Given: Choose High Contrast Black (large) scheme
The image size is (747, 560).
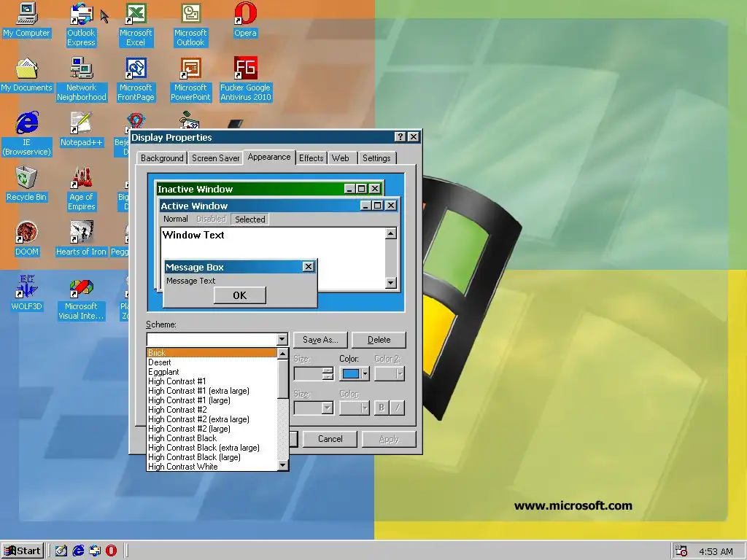Looking at the screenshot, I should tap(212, 457).
